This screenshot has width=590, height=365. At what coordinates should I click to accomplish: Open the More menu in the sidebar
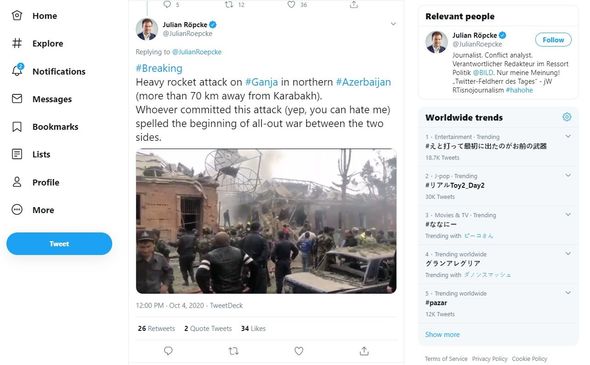pyautogui.click(x=33, y=210)
